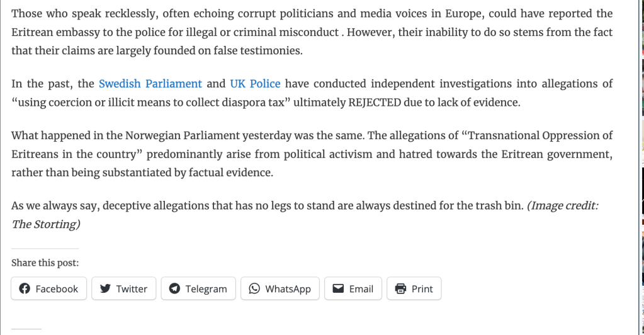Share the post on Twitter button label
Viewport: 644px width, 335px height.
tap(132, 288)
